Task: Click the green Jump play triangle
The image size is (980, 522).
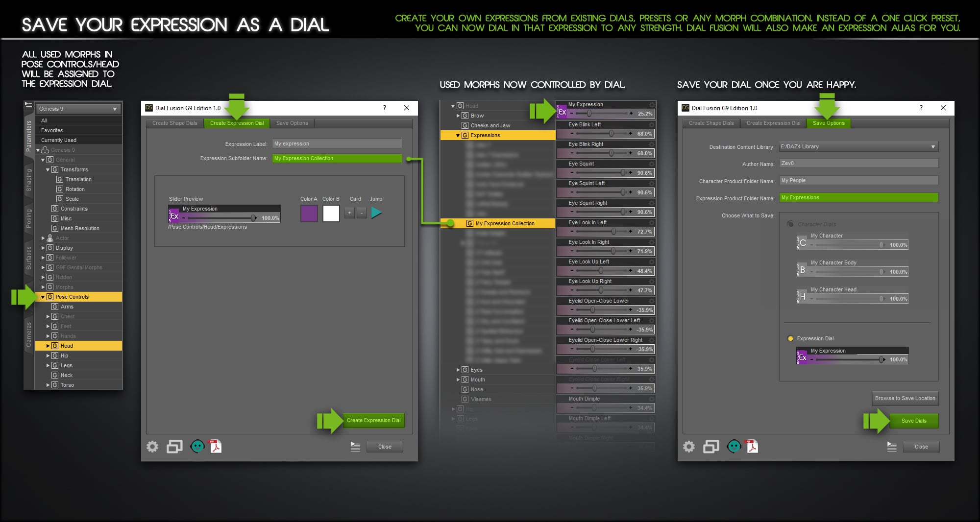Action: point(376,213)
